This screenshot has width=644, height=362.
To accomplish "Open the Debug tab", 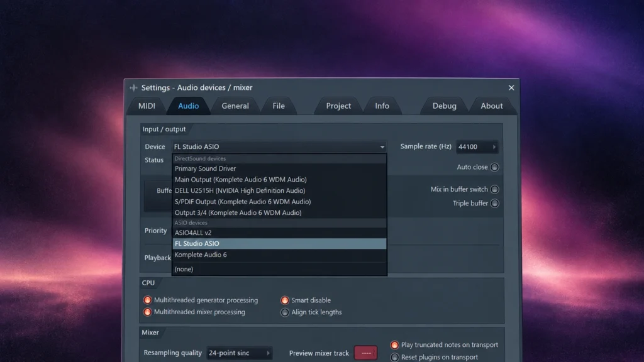I will (445, 106).
